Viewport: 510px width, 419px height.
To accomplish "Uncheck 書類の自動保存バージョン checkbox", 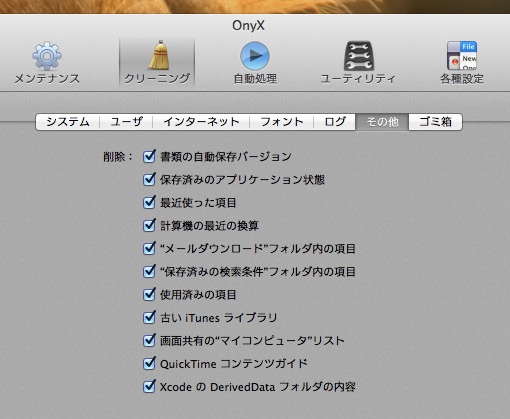I will click(149, 156).
